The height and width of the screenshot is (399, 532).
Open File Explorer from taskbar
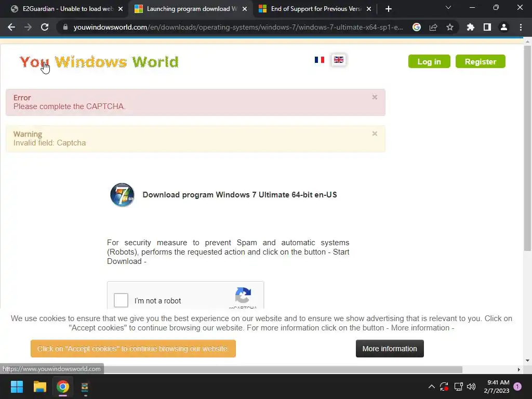[39, 387]
